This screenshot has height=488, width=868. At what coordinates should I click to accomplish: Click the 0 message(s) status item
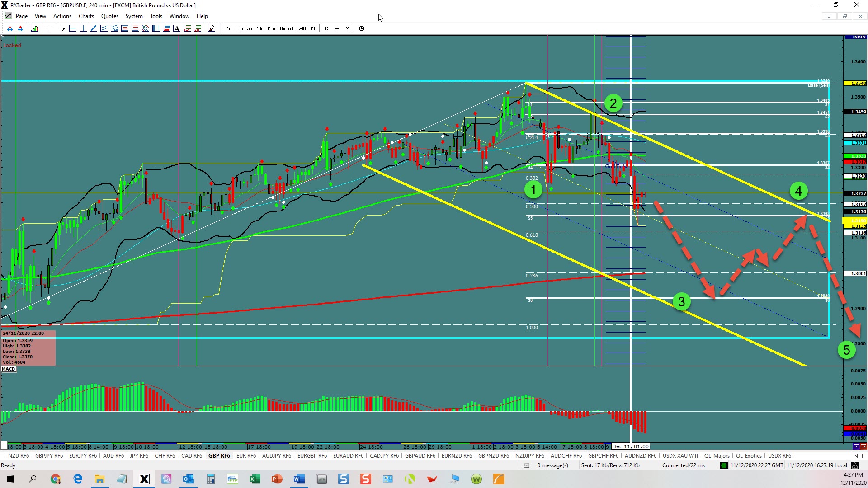pos(552,465)
